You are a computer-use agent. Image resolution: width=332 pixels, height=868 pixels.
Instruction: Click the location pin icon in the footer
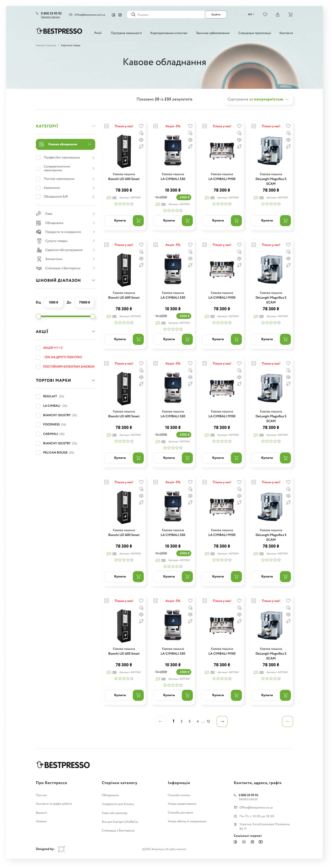(x=235, y=824)
